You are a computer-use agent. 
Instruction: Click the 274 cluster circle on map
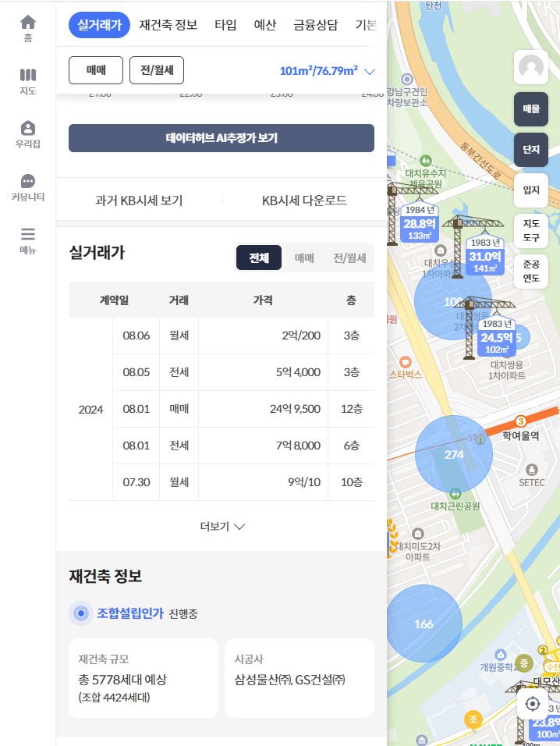click(x=454, y=454)
